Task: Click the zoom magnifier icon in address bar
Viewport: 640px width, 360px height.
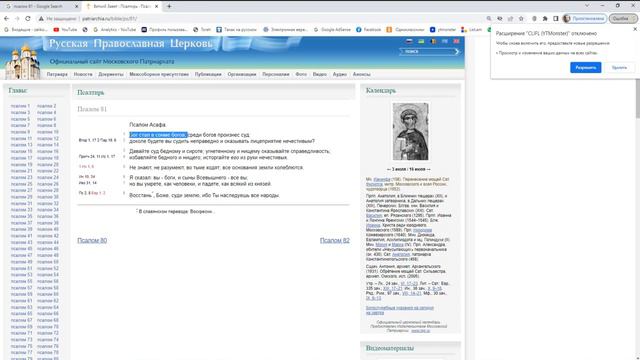Action: pos(489,18)
